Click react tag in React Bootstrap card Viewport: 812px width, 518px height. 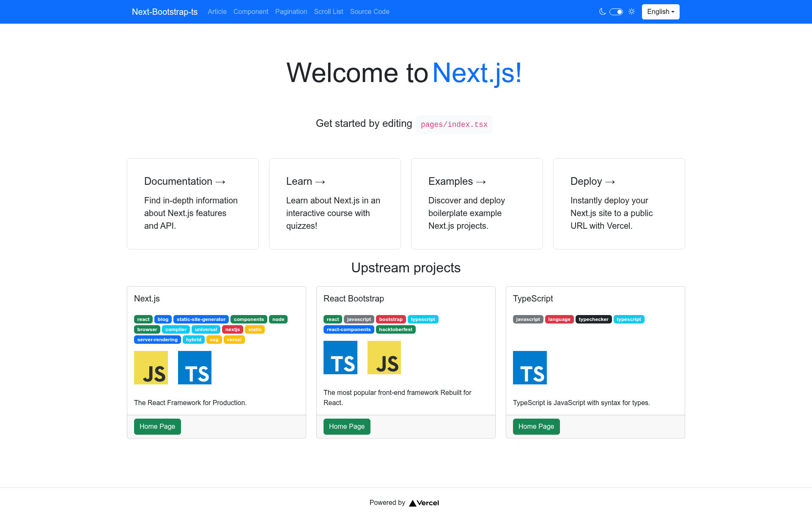point(333,319)
